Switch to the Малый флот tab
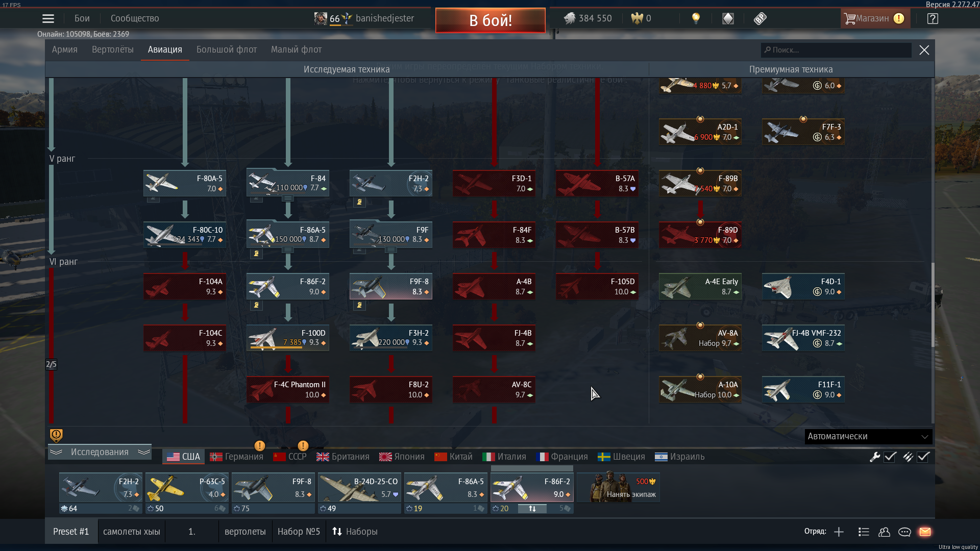This screenshot has height=551, width=980. coord(297,50)
